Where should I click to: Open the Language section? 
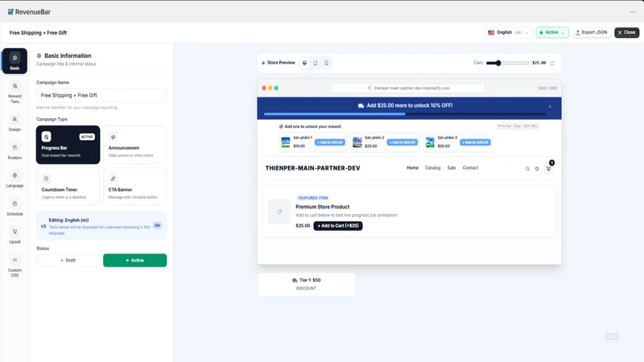(14, 179)
